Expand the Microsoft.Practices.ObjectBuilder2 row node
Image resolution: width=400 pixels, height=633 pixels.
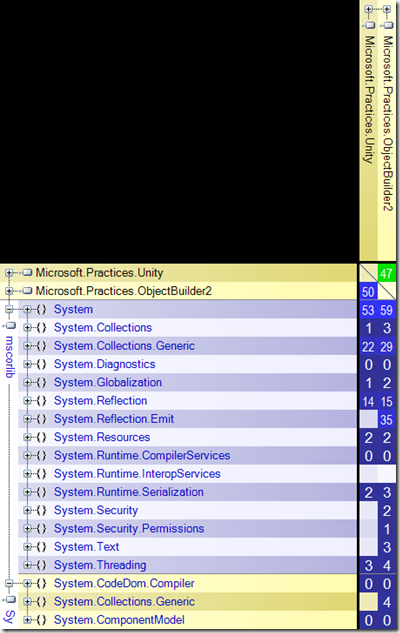point(9,291)
